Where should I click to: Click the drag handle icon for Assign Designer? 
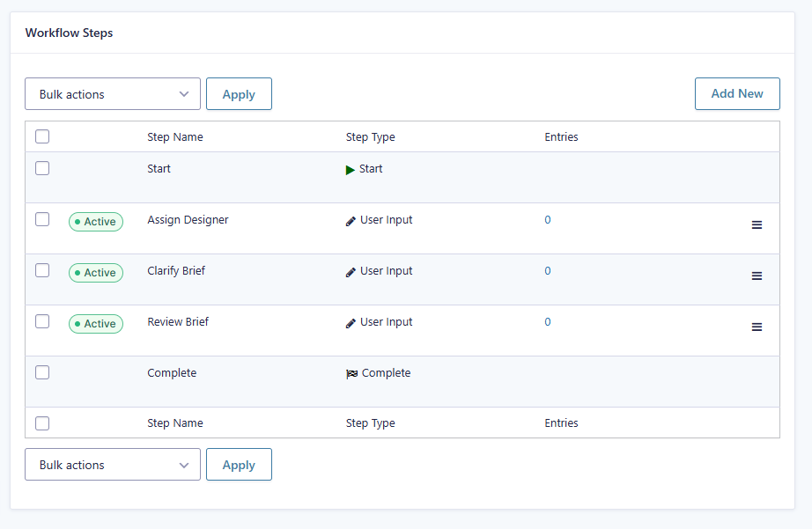pyautogui.click(x=757, y=225)
